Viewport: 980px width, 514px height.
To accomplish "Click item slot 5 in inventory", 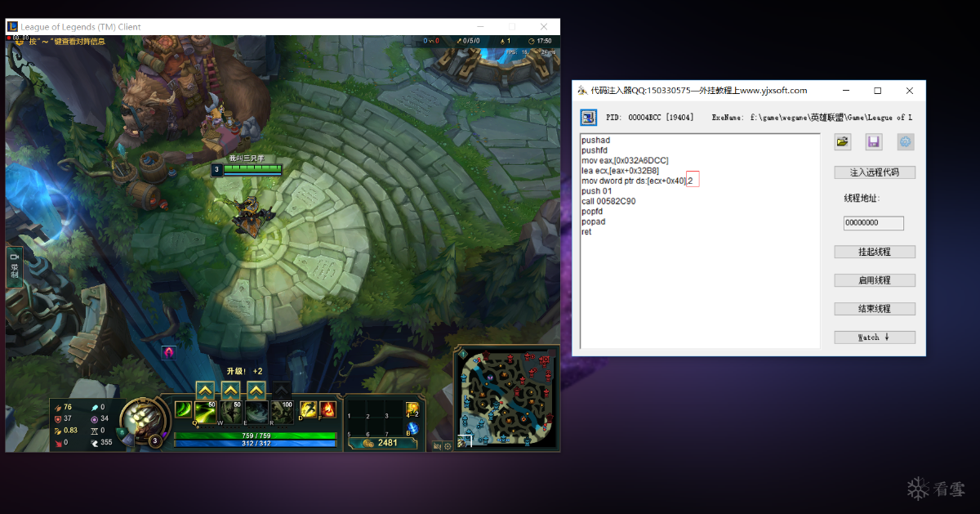I will coord(355,427).
